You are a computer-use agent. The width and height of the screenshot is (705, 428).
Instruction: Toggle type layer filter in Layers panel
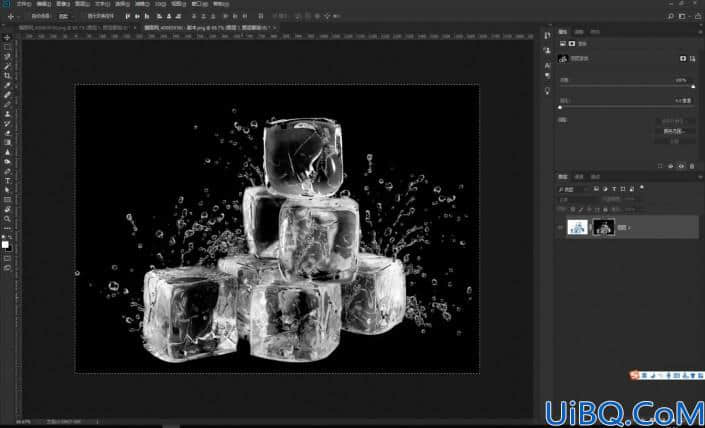614,189
